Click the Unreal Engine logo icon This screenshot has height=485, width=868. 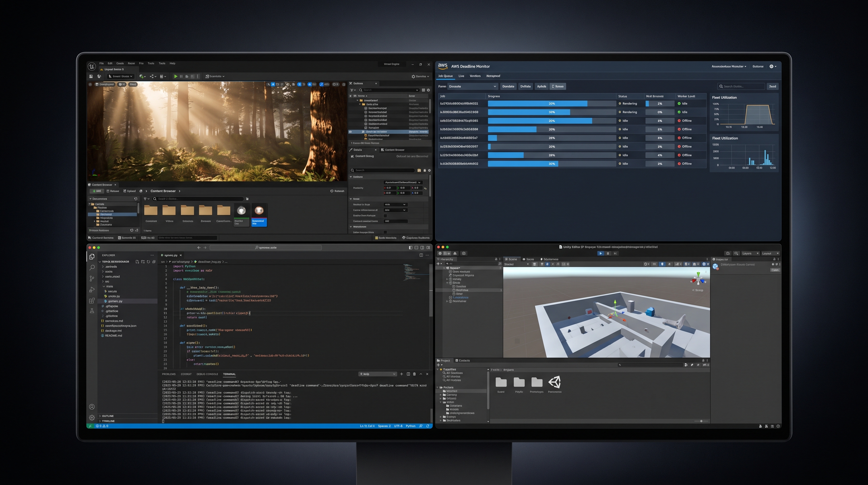click(x=91, y=66)
